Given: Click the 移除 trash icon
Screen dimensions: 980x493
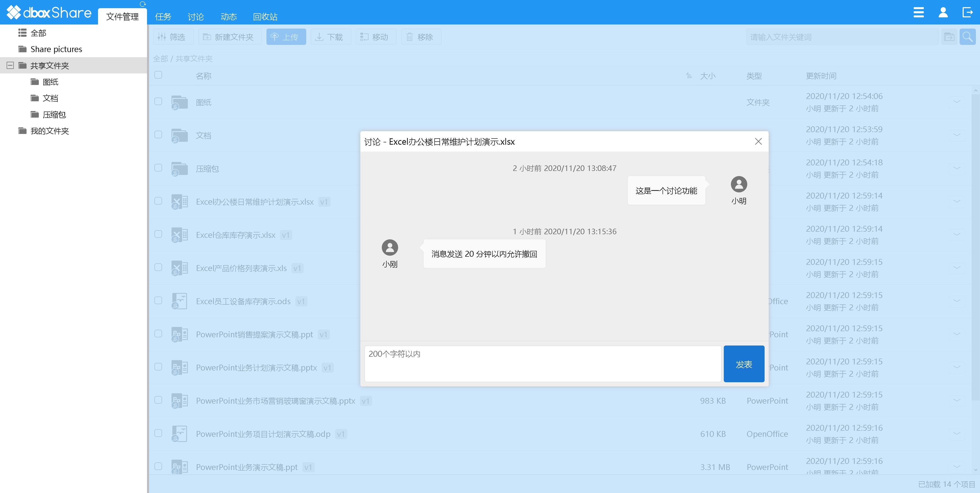Looking at the screenshot, I should point(410,37).
